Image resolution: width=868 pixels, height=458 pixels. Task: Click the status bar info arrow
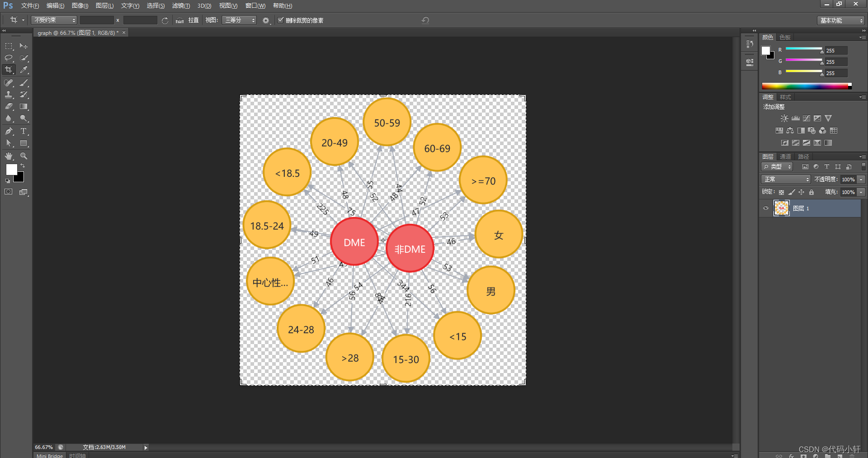pos(146,448)
